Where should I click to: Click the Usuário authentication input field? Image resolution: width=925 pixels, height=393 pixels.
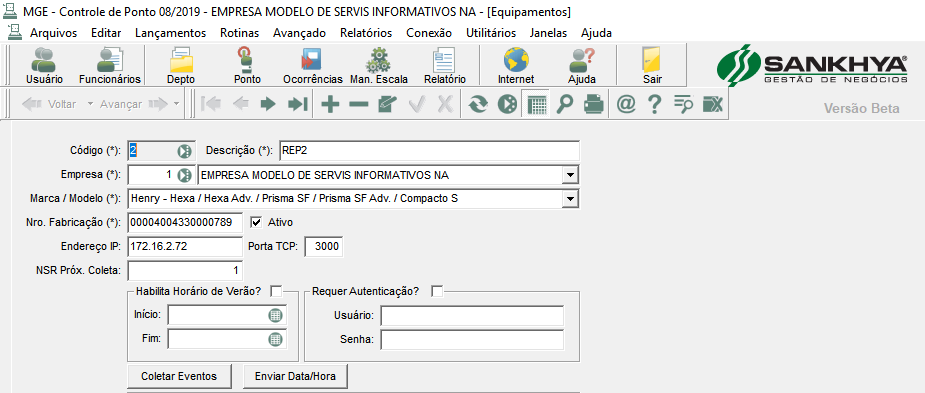472,315
